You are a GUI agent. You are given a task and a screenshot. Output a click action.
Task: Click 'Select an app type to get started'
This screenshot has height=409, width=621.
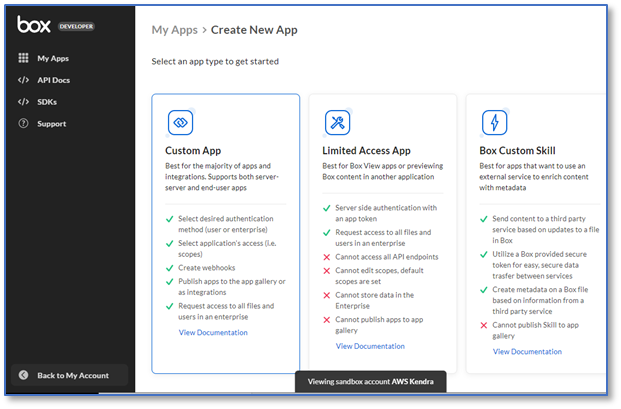pyautogui.click(x=215, y=61)
